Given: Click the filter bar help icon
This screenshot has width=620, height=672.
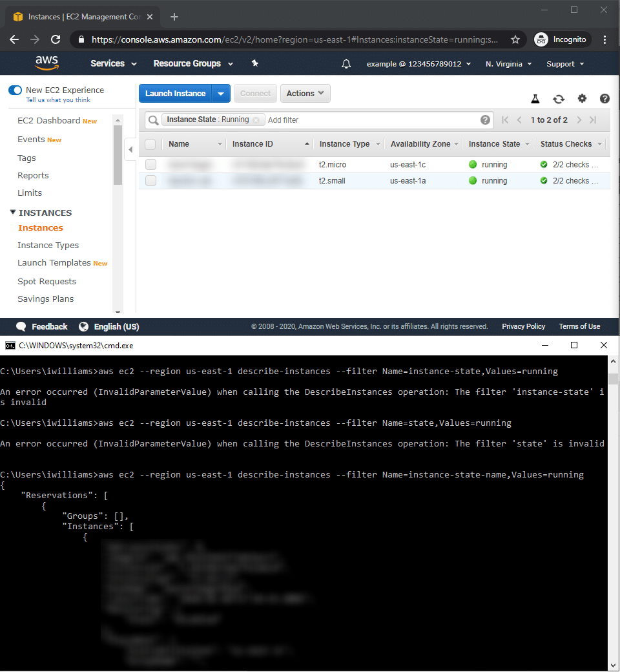Looking at the screenshot, I should 485,120.
